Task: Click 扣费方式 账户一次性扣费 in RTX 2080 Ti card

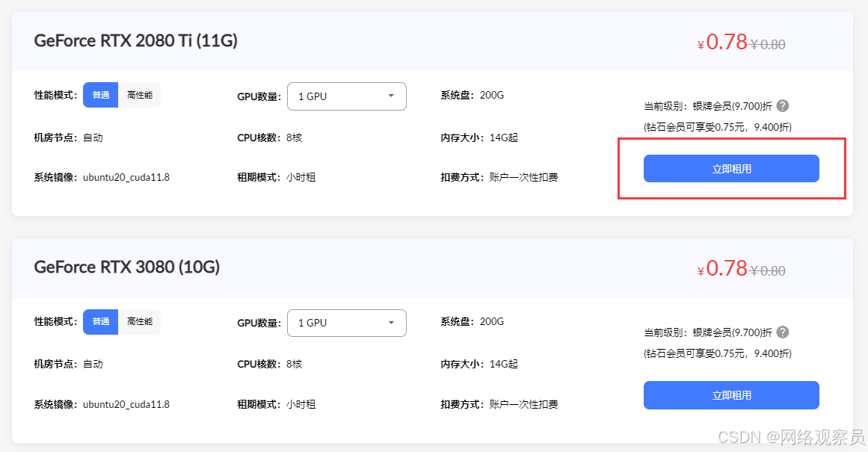Action: coord(499,178)
